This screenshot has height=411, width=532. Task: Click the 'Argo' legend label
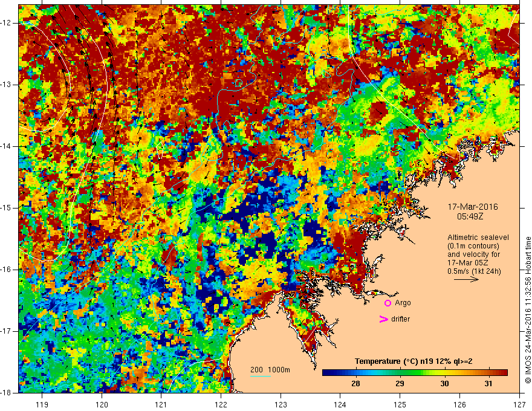coord(403,303)
